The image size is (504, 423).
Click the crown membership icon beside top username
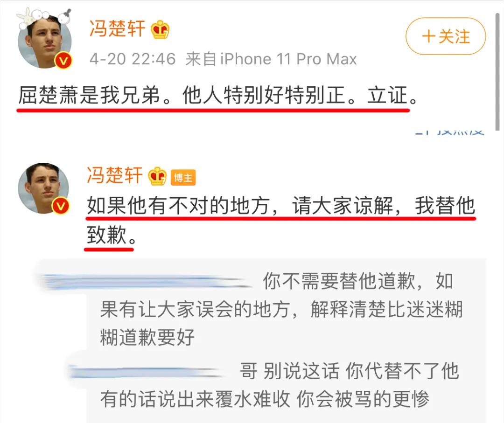tap(161, 29)
